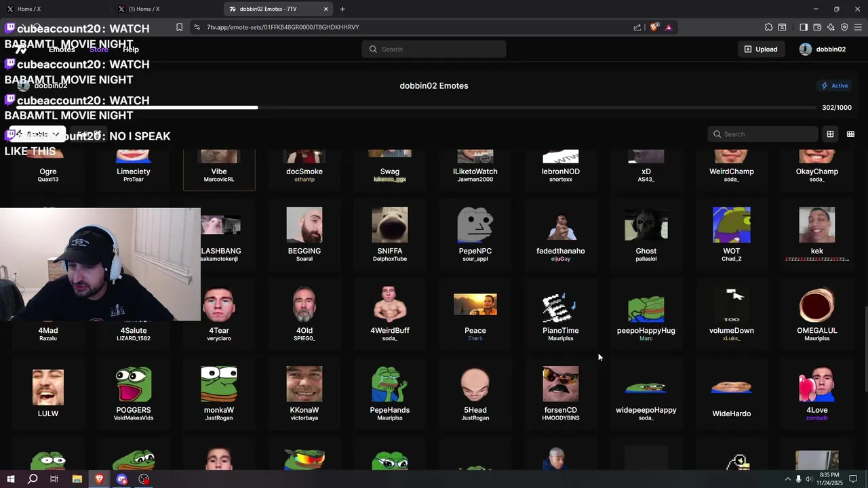Open the 4Tear emote
The width and height of the screenshot is (868, 488).
(219, 314)
